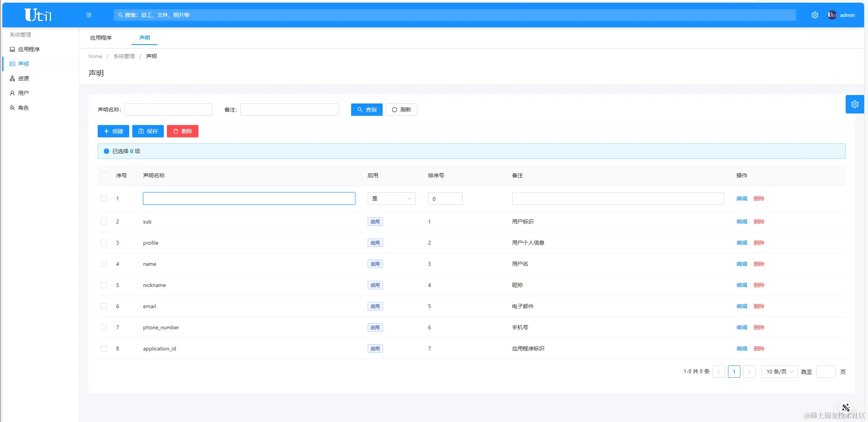The height and width of the screenshot is (422, 868).
Task: Check the checkbox for the sub row
Action: [x=104, y=222]
